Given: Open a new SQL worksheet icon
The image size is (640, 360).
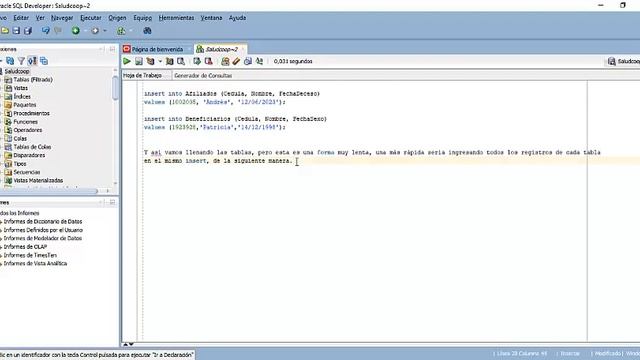Looking at the screenshot, I should (x=121, y=31).
